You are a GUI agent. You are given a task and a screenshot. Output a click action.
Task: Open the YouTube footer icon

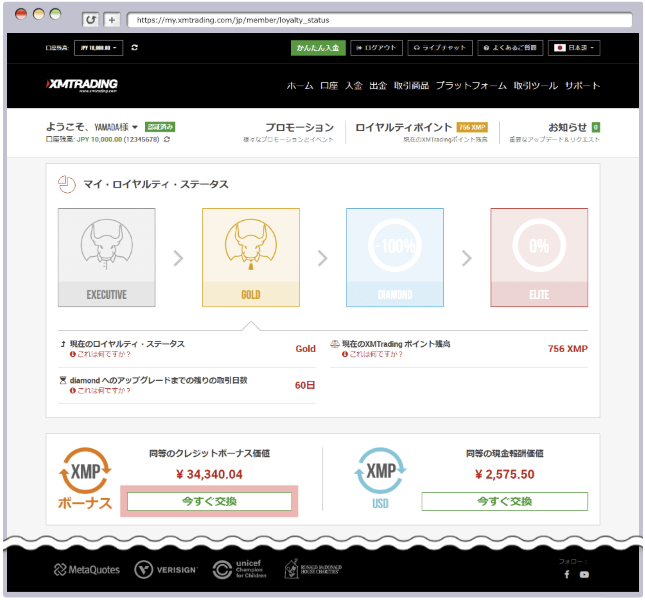coord(584,575)
